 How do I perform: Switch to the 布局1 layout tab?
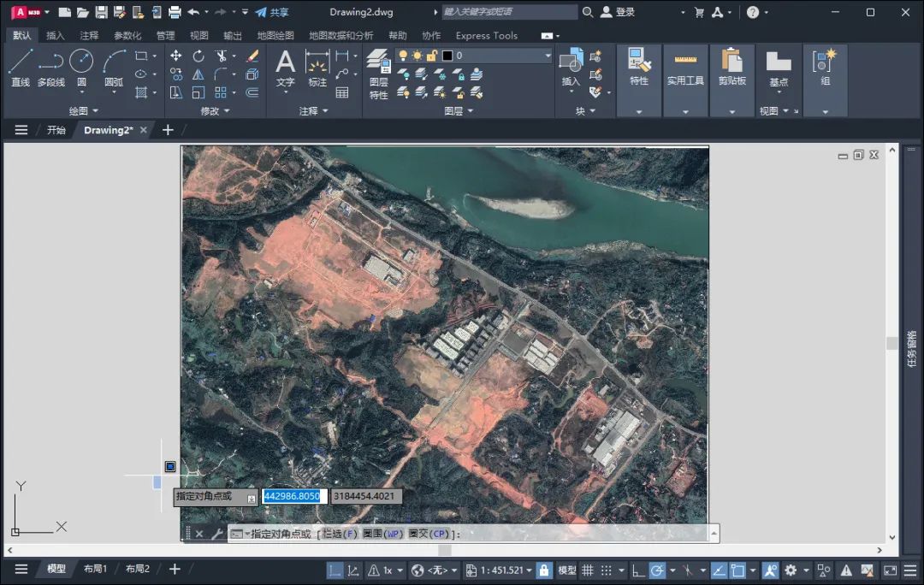point(95,569)
